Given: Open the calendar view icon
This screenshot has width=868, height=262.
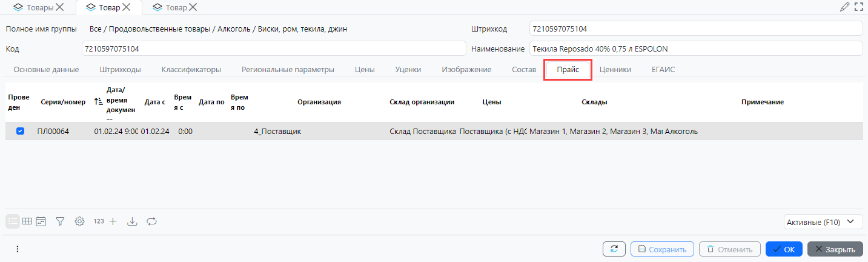Looking at the screenshot, I should coord(41,221).
